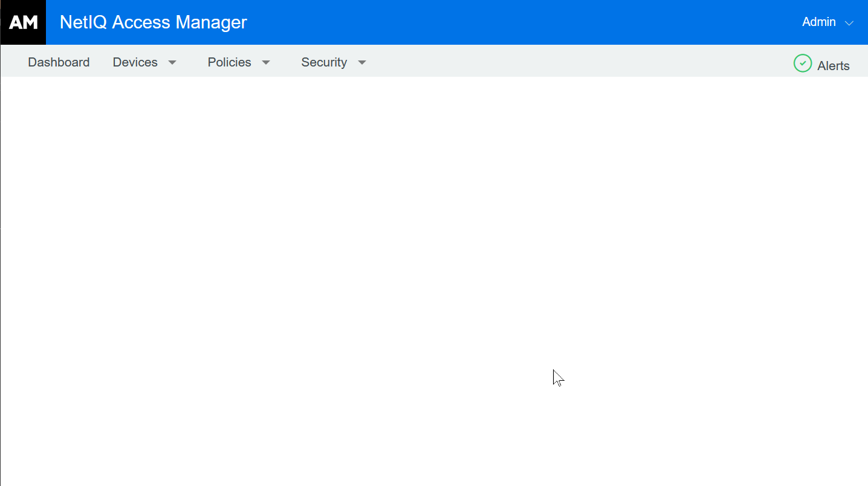Open the Alerts panel
The width and height of the screenshot is (868, 486).
[834, 65]
